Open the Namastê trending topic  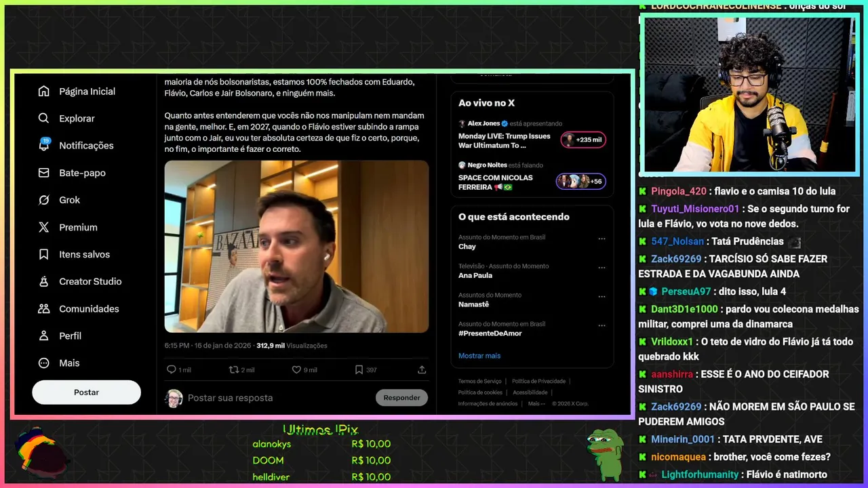(x=473, y=305)
